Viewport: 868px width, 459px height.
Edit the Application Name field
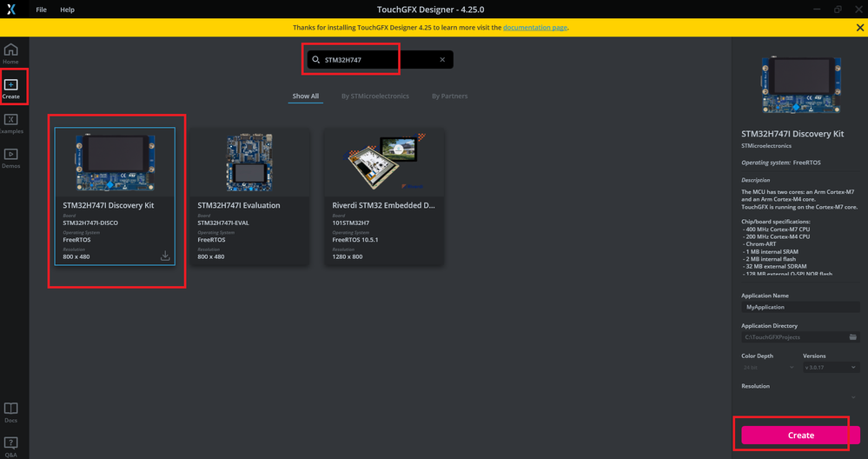tap(800, 307)
